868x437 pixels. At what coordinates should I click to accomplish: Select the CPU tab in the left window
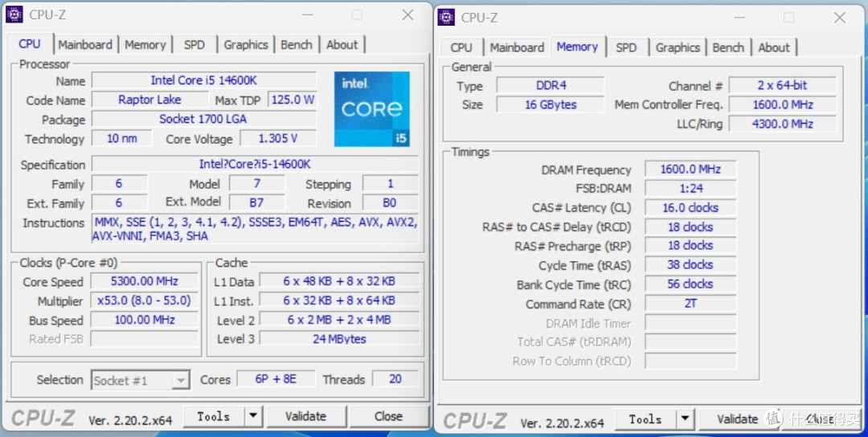click(30, 43)
